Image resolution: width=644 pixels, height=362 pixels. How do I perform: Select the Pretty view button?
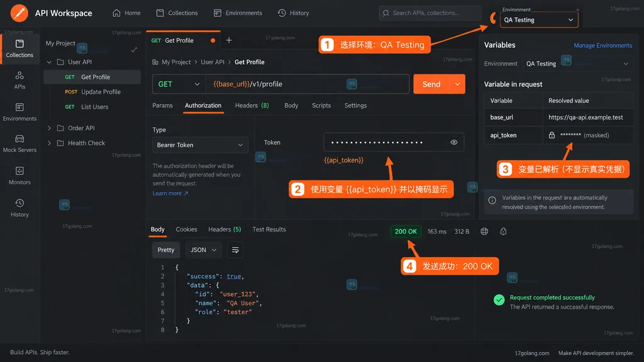[x=166, y=250]
